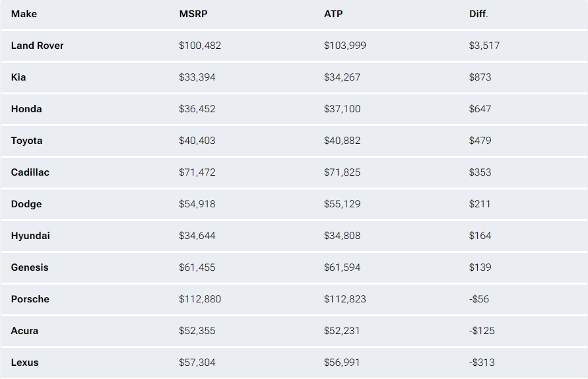588x379 pixels.
Task: Click Porsche's MSRP value $112,880
Action: pyautogui.click(x=200, y=299)
